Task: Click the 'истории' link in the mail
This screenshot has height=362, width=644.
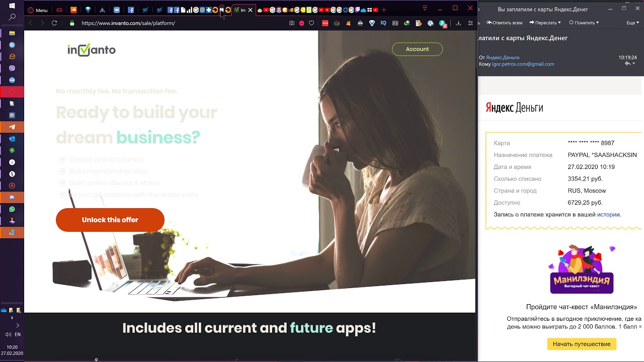Action: [x=608, y=215]
